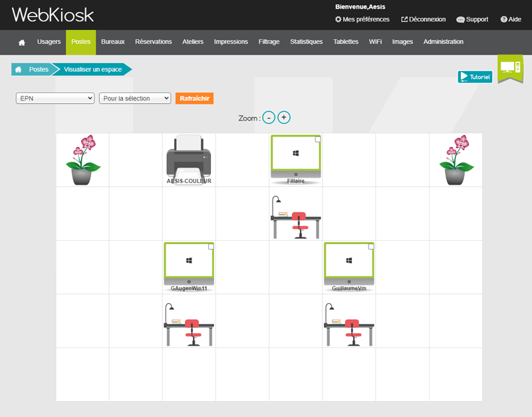The width and height of the screenshot is (532, 417).
Task: Click the WebKiosk logo
Action: pos(53,15)
